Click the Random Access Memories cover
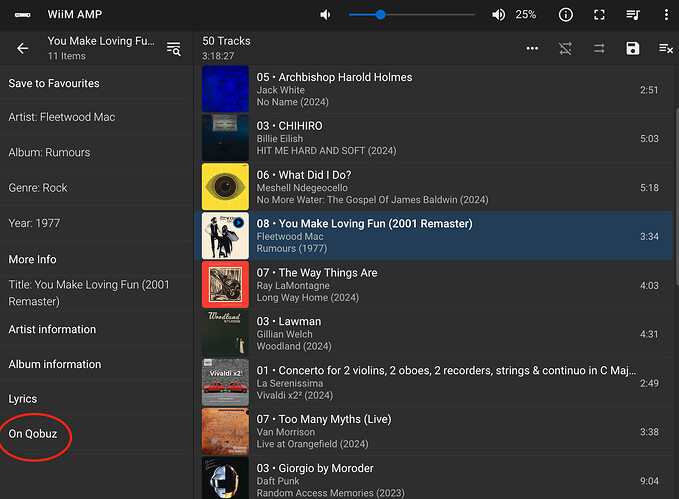The height and width of the screenshot is (499, 679). point(225,478)
